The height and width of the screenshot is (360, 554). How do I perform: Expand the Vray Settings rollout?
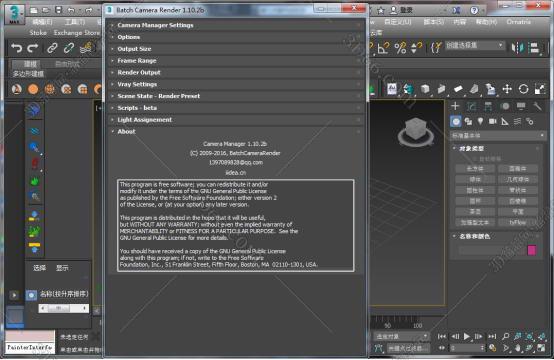coord(235,84)
